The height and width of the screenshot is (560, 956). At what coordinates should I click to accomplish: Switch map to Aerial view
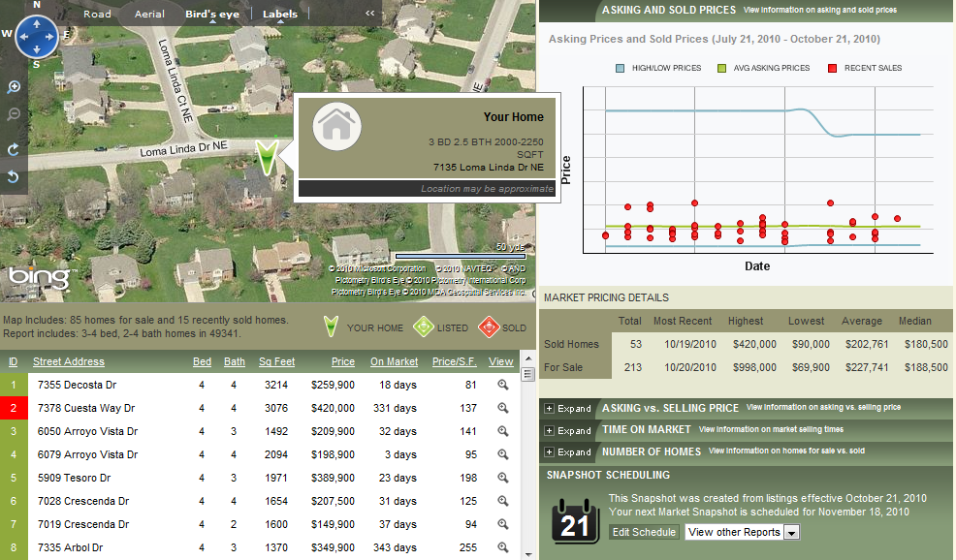pos(149,14)
